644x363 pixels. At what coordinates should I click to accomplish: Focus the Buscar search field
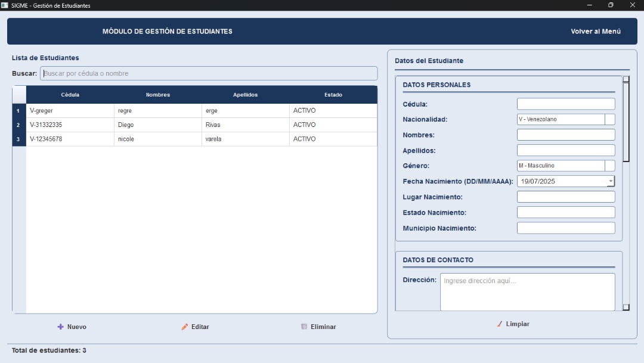(x=208, y=73)
